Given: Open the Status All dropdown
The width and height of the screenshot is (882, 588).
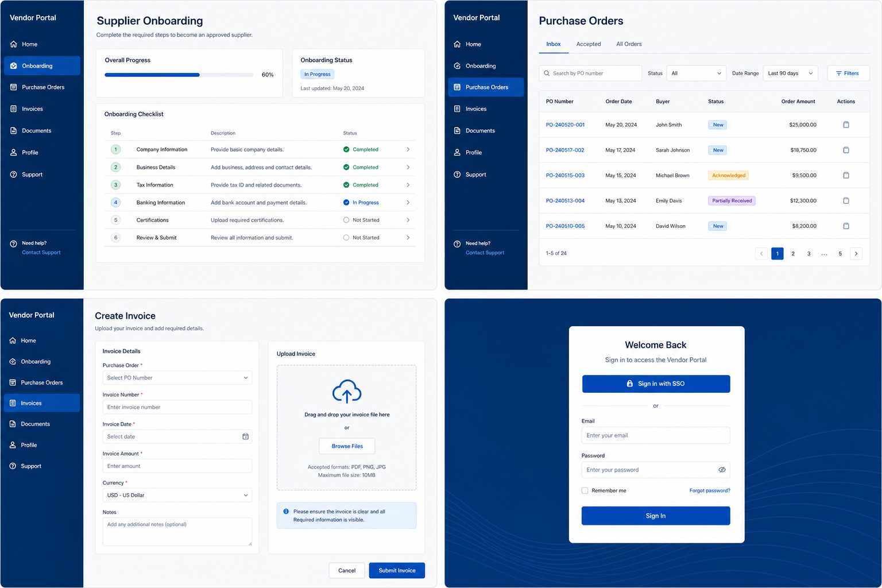Looking at the screenshot, I should tap(697, 73).
